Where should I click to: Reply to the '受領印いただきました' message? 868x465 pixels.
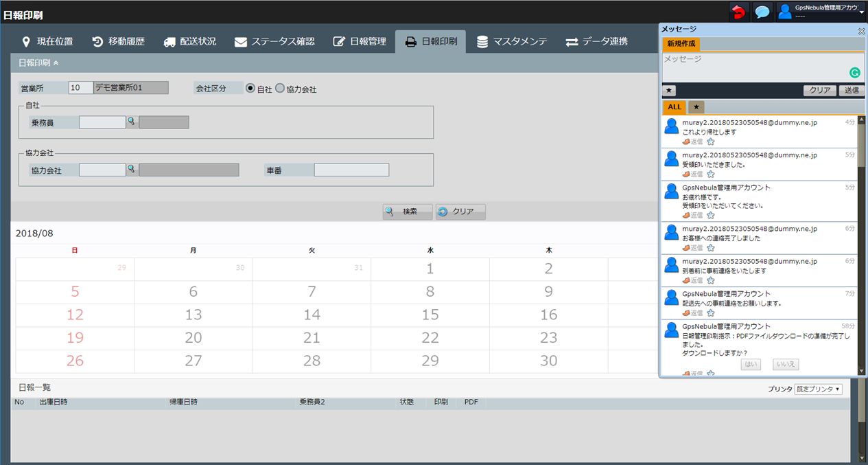(x=693, y=174)
